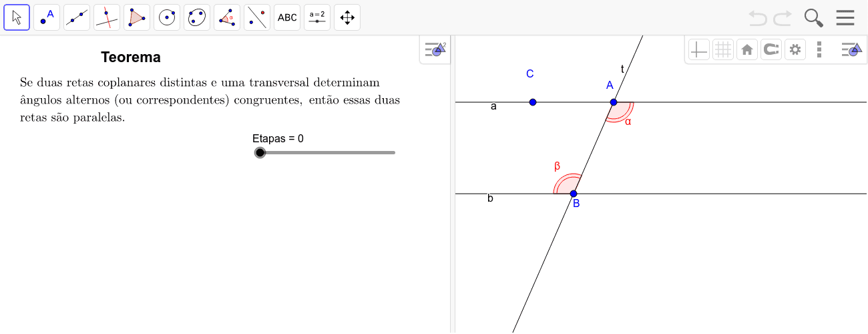Screen dimensions: 868x334
Task: Select the Move arrow tool
Action: [17, 17]
